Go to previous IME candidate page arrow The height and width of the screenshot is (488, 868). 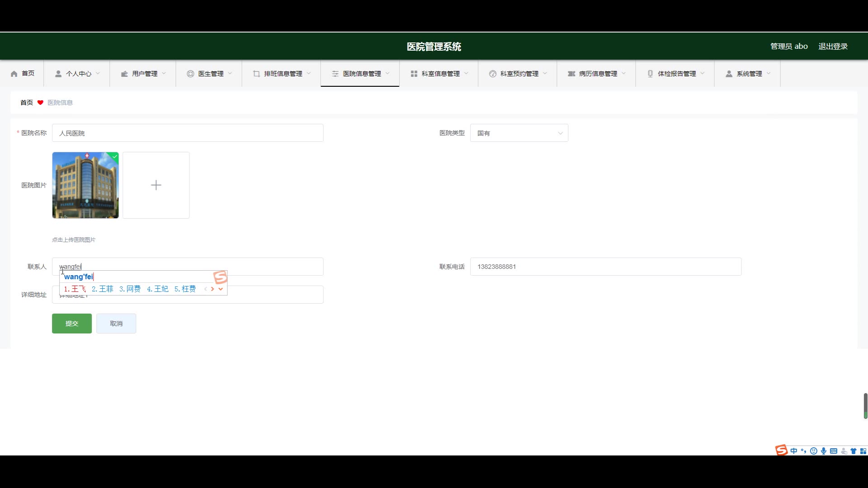(x=206, y=289)
